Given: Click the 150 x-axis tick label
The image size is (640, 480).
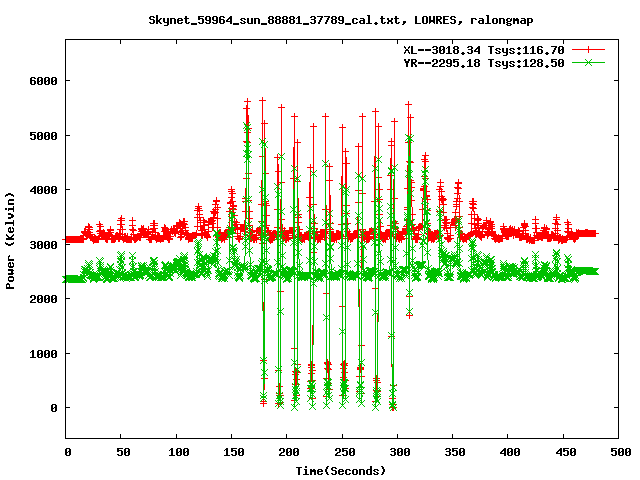Looking at the screenshot, I should [x=234, y=452].
